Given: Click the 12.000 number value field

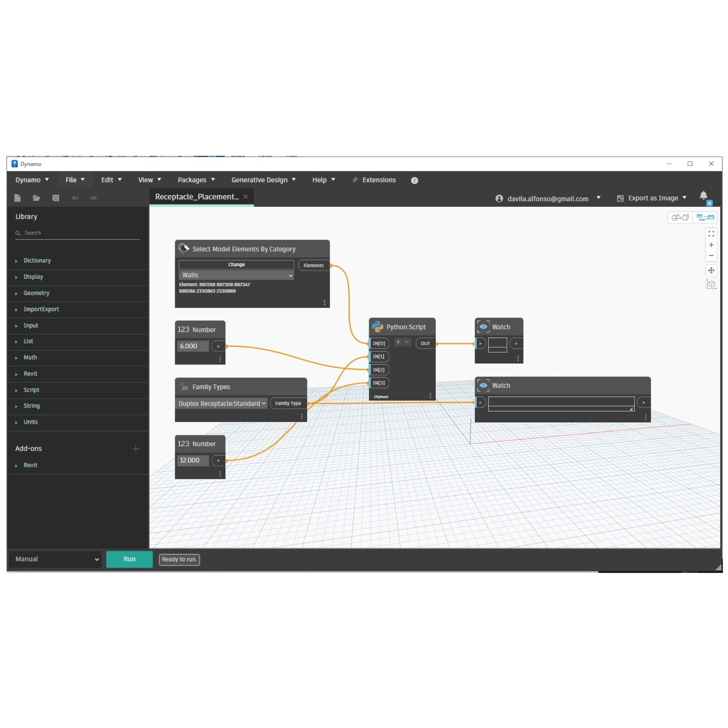Looking at the screenshot, I should coord(193,460).
